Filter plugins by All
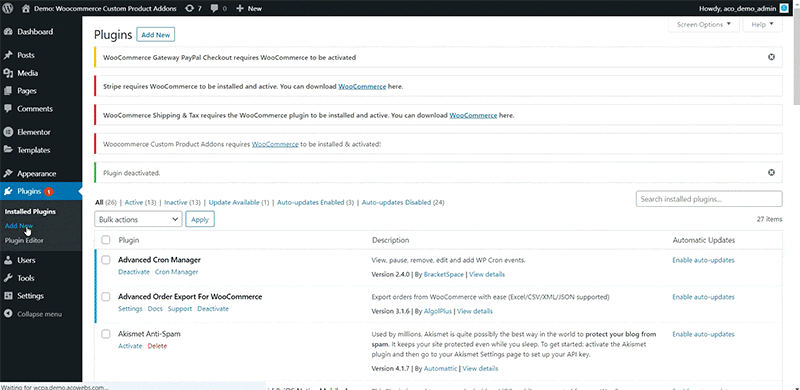This screenshot has width=800, height=390. point(99,202)
